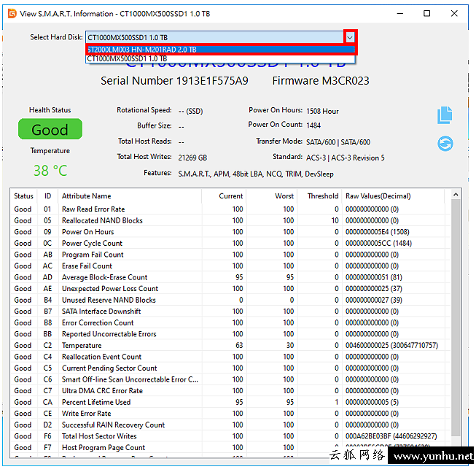Click the 1508 Hour power on value
This screenshot has width=476, height=472.
point(322,111)
